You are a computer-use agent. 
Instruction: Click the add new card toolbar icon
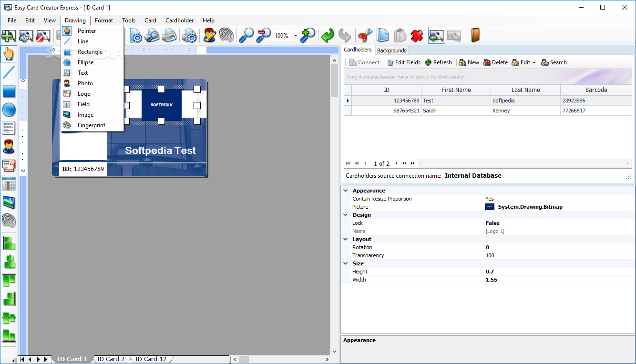coord(8,35)
